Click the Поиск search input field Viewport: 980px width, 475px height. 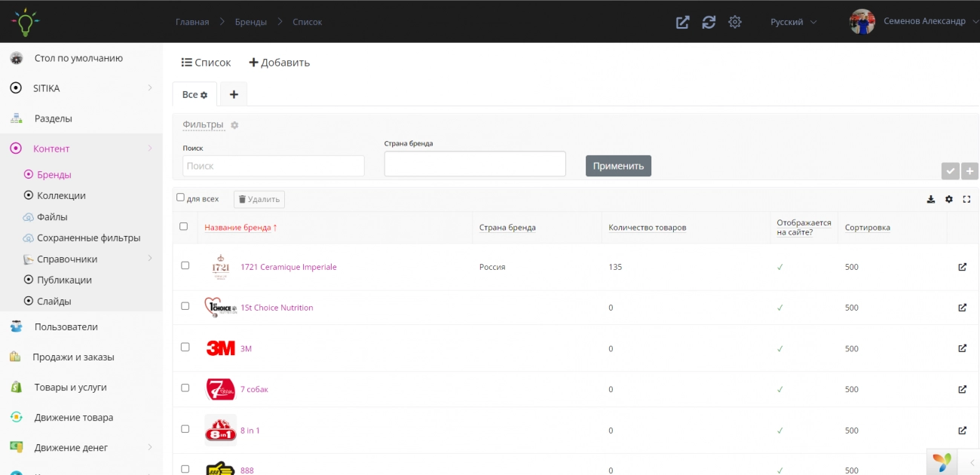273,166
